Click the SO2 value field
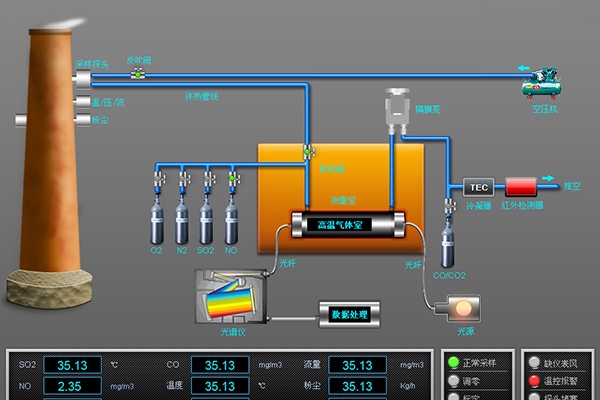Image resolution: width=600 pixels, height=400 pixels. point(79,365)
